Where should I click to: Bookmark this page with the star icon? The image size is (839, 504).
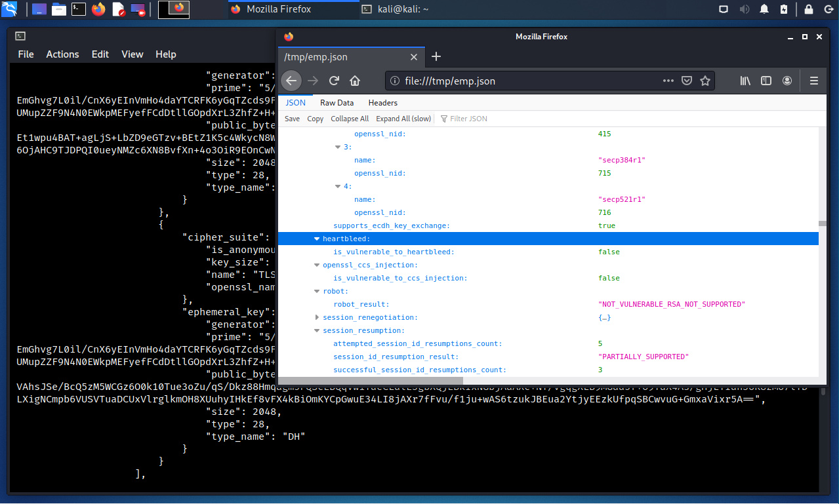(x=705, y=81)
